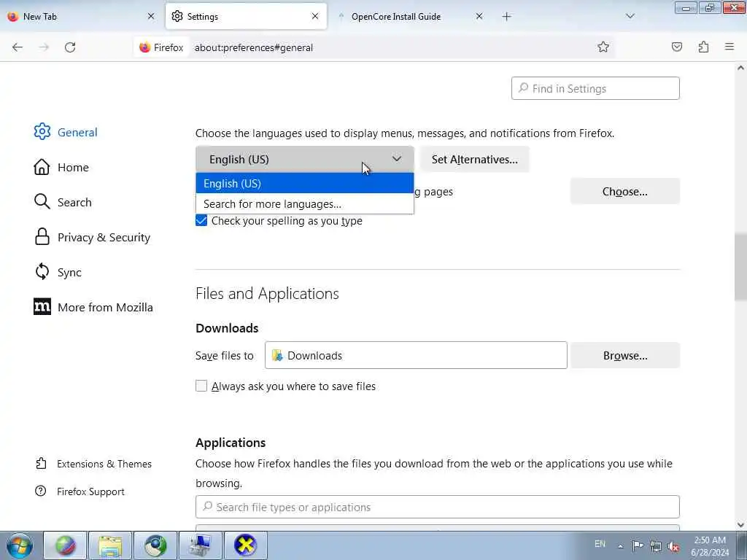The image size is (747, 560).
Task: Click the muted volume speaker tray icon
Action: point(673,546)
